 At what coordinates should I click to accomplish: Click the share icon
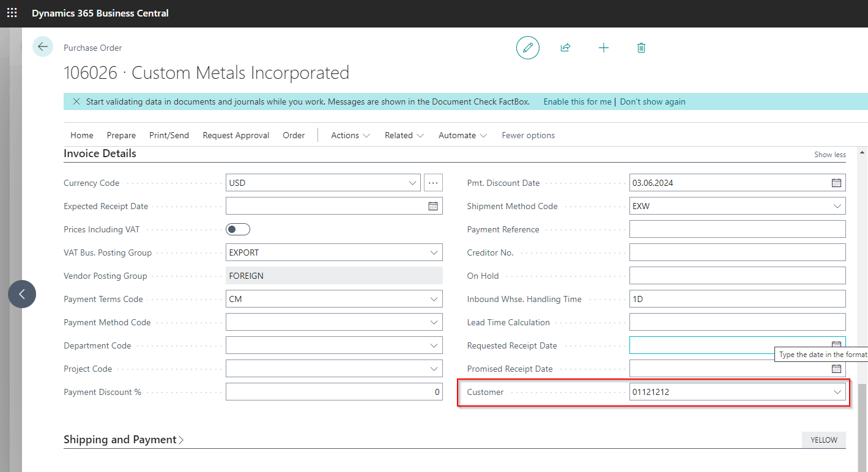(566, 48)
